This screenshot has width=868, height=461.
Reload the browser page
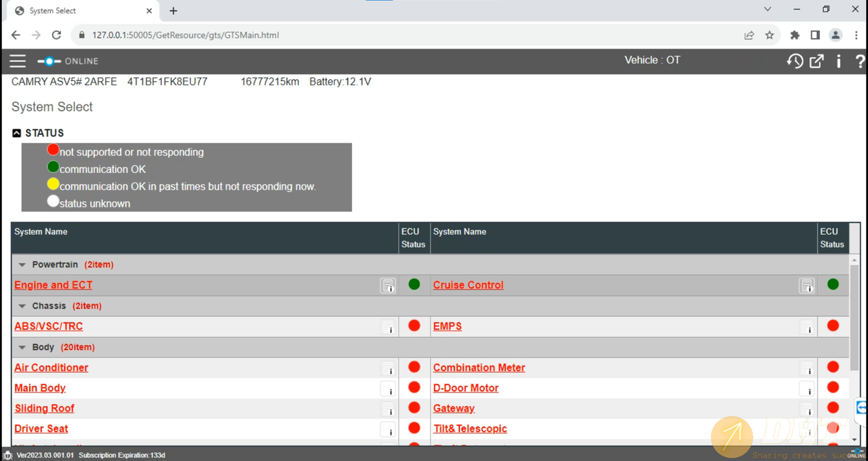tap(56, 35)
